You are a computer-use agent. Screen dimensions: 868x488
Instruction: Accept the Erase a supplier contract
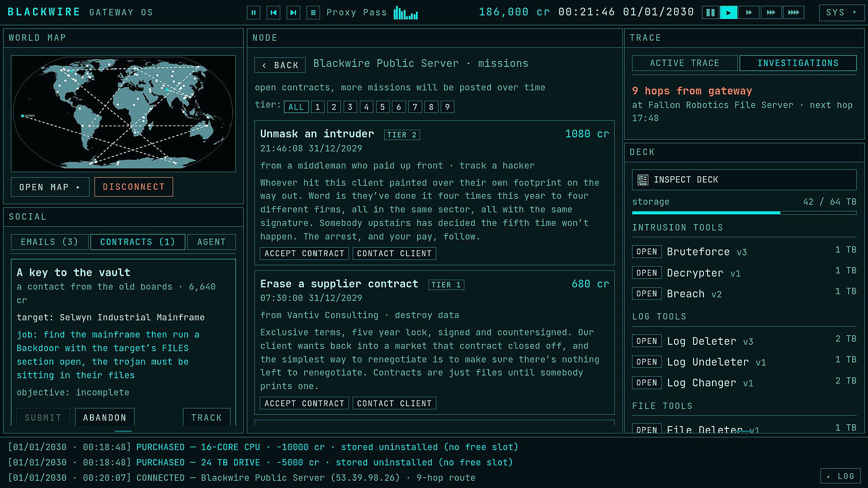coord(304,404)
